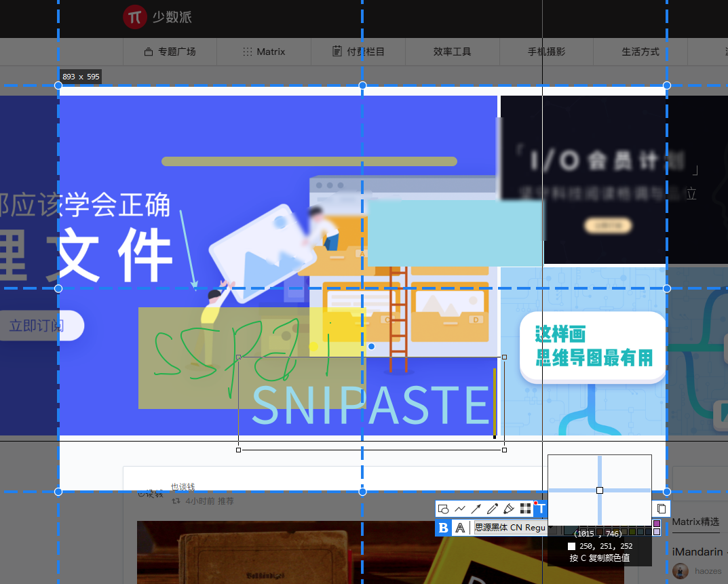Select the shape drawing tool
The image size is (728, 584).
[x=444, y=509]
